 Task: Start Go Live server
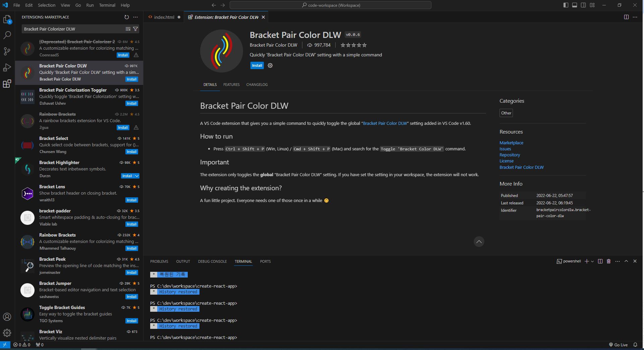click(618, 345)
